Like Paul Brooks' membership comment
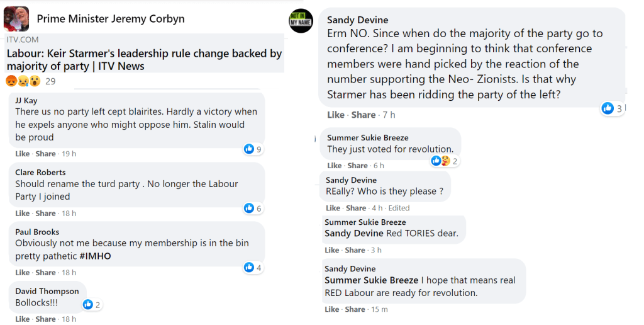The height and width of the screenshot is (325, 644). point(23,273)
